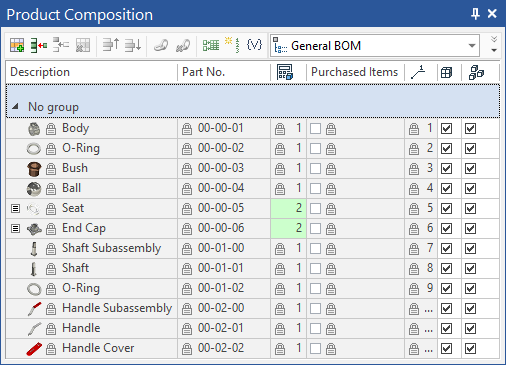Click the red arrow insert icon in toolbar
Viewport: 506px width, 365px height.
(39, 45)
